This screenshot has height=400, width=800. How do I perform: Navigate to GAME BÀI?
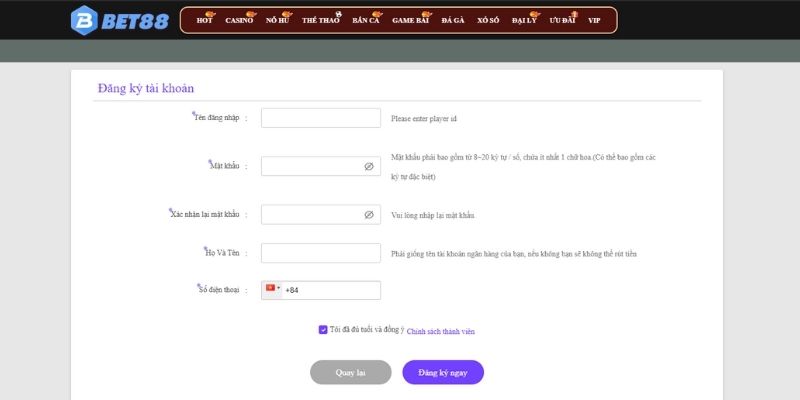pos(410,21)
